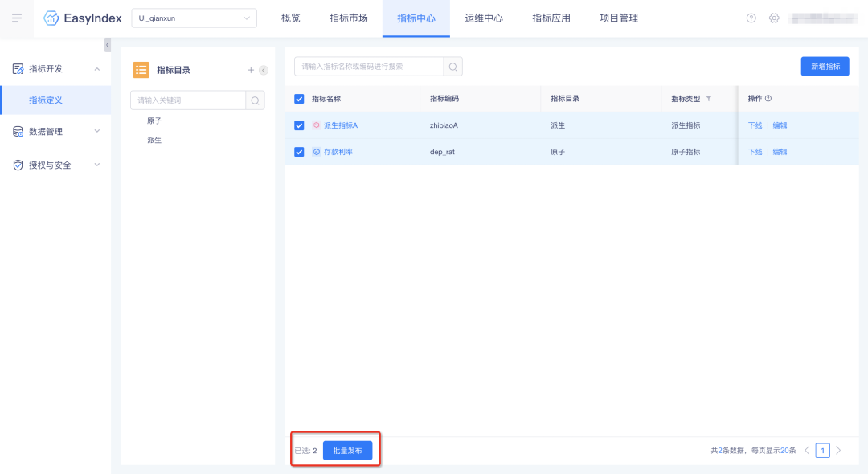Click the 指标目录 column header
Viewport: 868px width, 474px height.
point(565,99)
